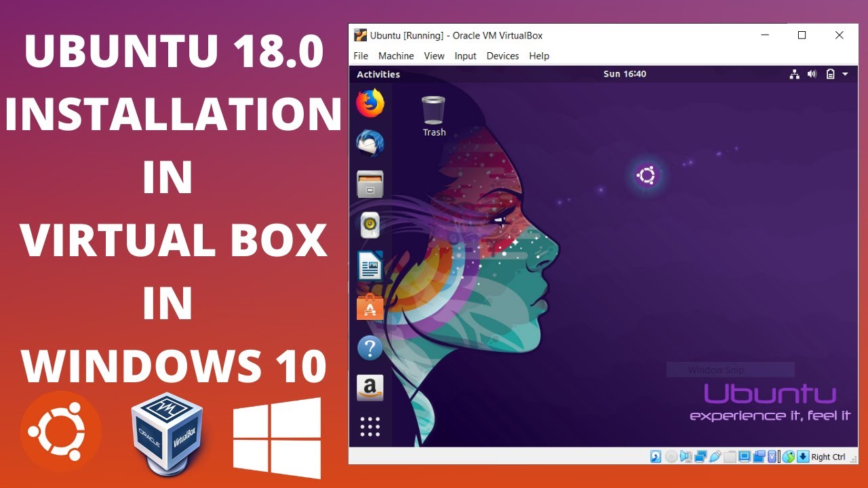Expand the system menu arrow in top bar

[845, 74]
